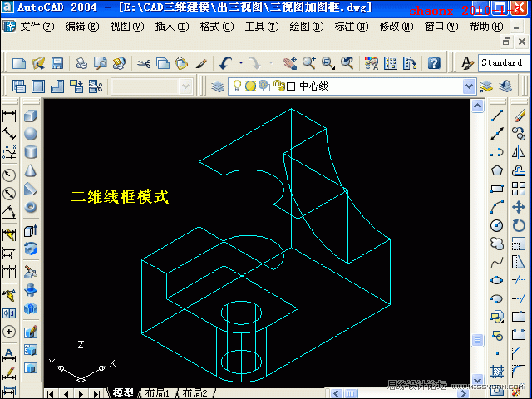Toggle the layer freeze sun icon
Image resolution: width=532 pixels, height=399 pixels.
pos(250,86)
